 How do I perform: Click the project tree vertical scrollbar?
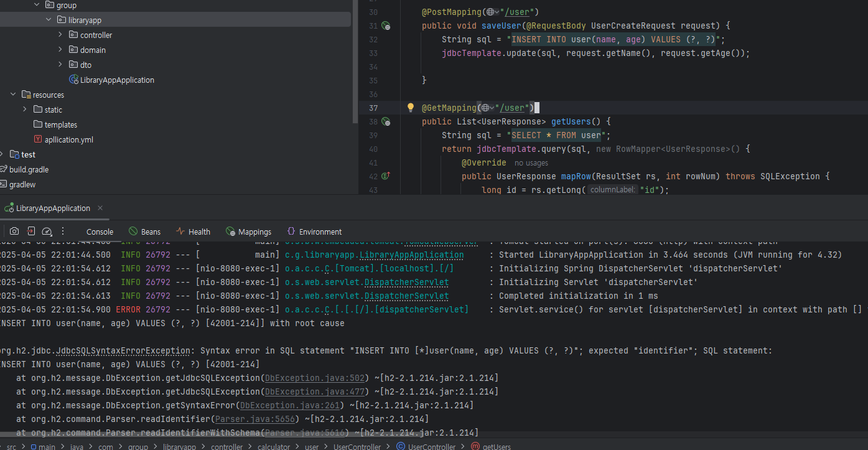pos(355,62)
